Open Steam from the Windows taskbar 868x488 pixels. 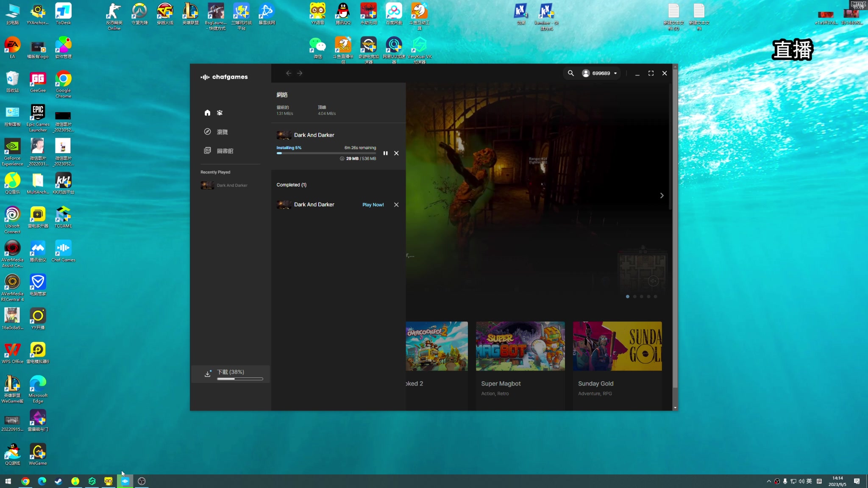(58, 481)
